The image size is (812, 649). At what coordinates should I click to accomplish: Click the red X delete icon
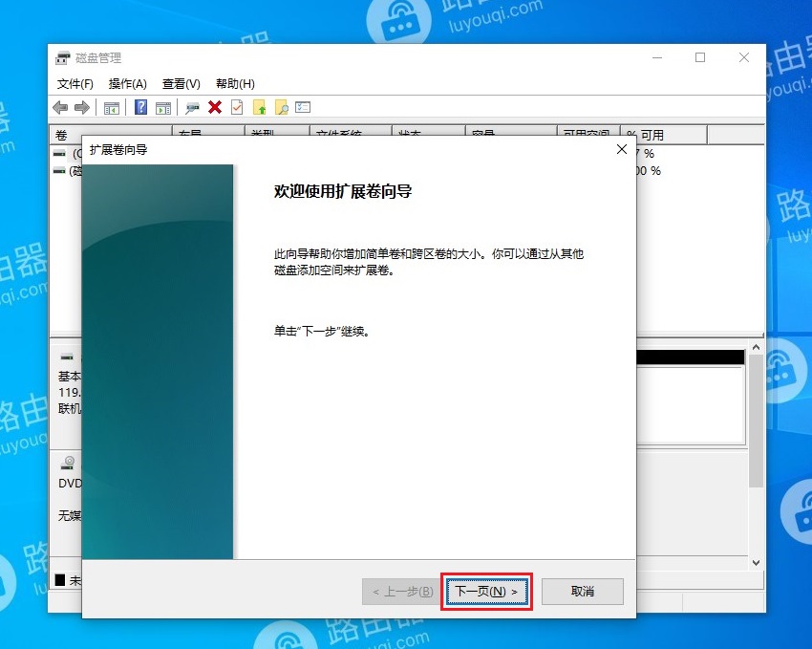point(215,107)
